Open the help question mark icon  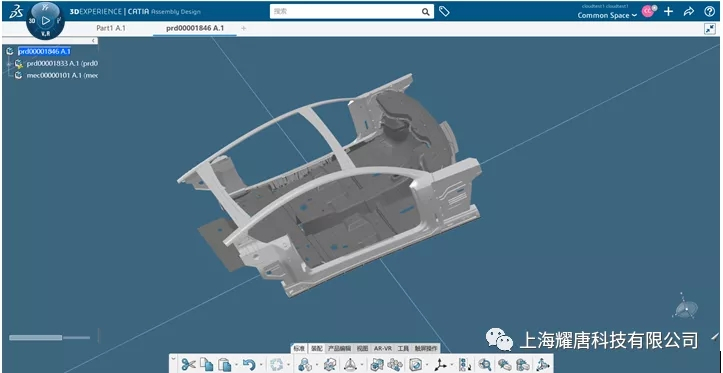(x=710, y=12)
